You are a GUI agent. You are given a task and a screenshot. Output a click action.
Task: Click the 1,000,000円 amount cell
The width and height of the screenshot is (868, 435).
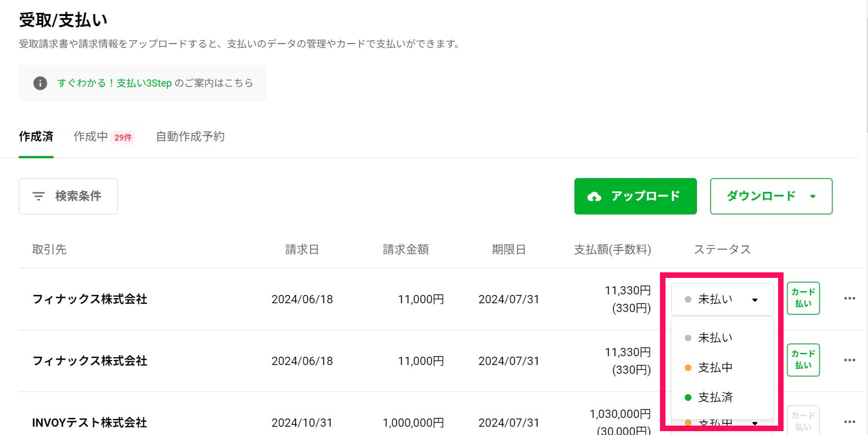pos(413,423)
